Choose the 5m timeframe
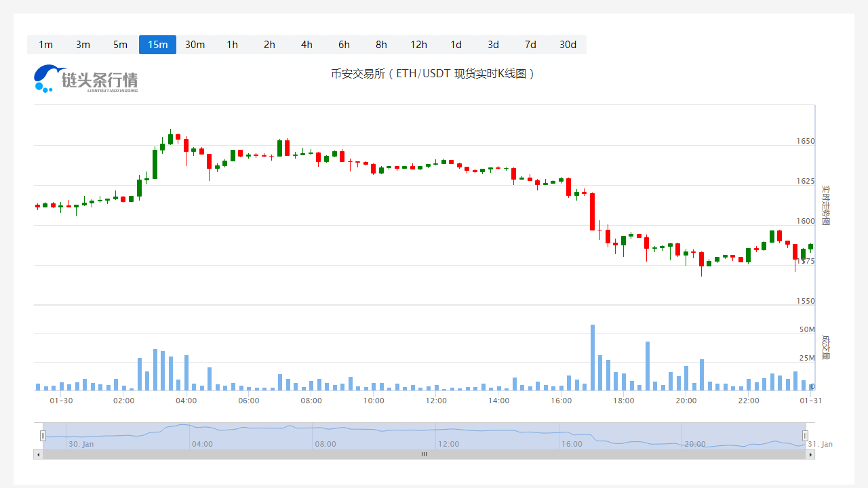Viewport: 868px width, 488px height. click(120, 45)
